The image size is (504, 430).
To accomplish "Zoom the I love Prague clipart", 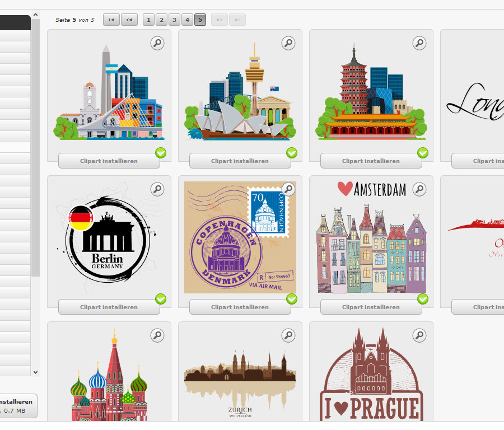I will click(419, 335).
